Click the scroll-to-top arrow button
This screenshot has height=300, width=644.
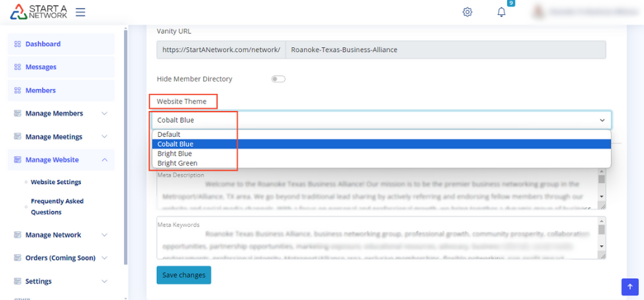630,286
